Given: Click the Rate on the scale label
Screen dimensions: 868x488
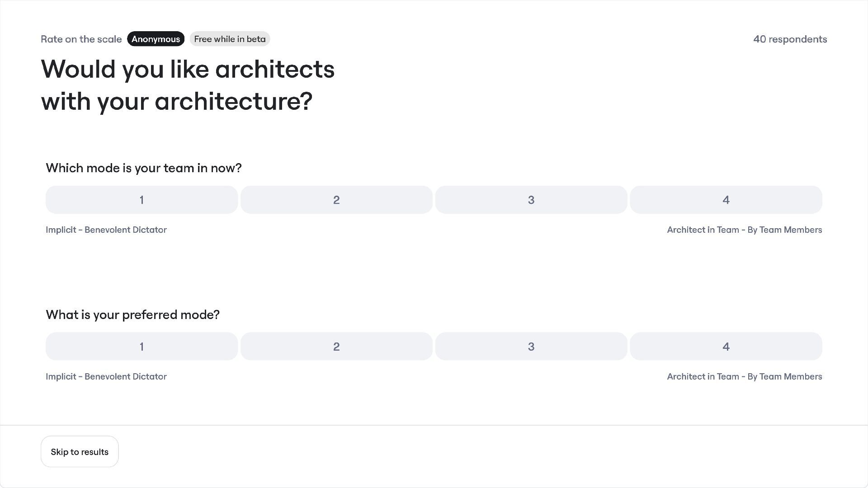Looking at the screenshot, I should 81,39.
